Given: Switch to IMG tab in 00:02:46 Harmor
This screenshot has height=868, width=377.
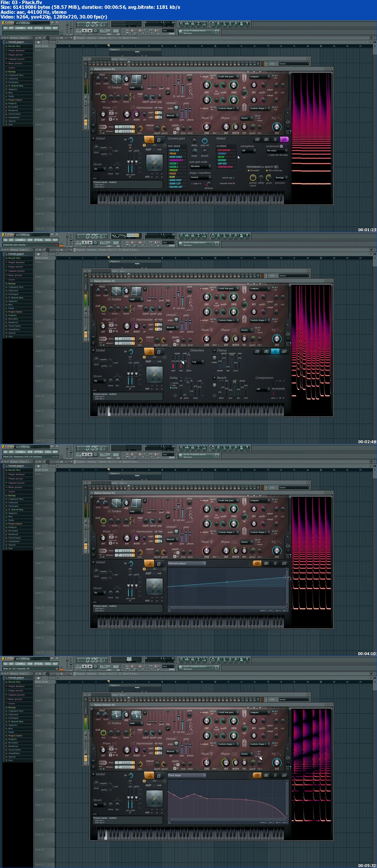Looking at the screenshot, I should pyautogui.click(x=266, y=352).
